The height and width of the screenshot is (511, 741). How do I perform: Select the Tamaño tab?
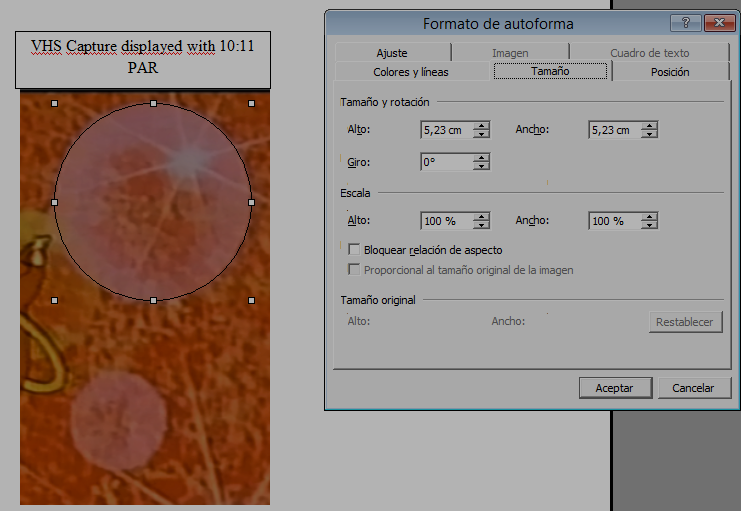(550, 71)
